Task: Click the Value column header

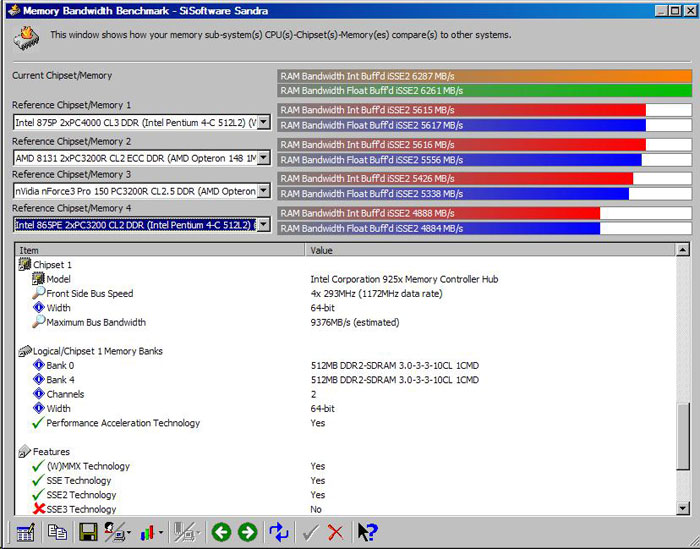Action: (491, 250)
